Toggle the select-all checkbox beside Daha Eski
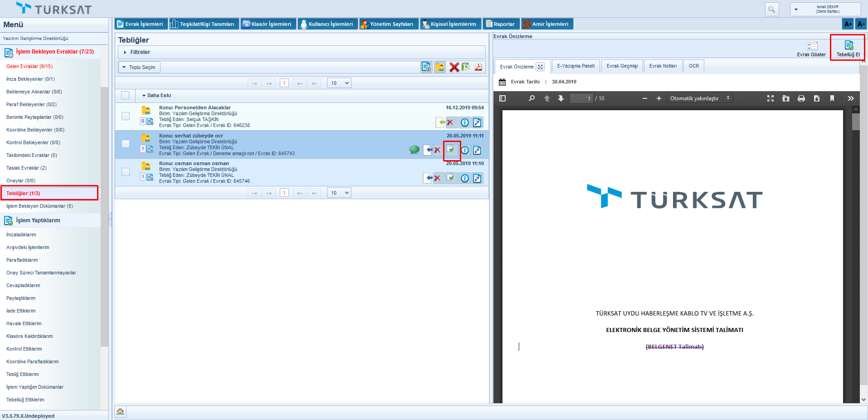The image size is (868, 420). pyautogui.click(x=125, y=95)
